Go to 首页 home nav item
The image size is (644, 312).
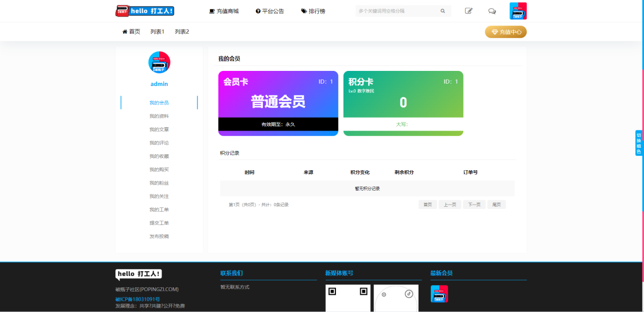click(x=131, y=32)
